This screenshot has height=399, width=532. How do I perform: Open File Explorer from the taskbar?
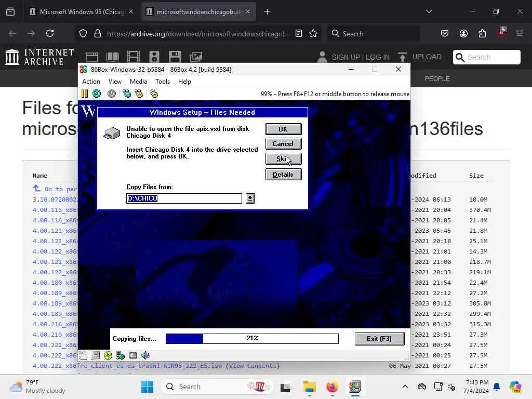point(310,387)
